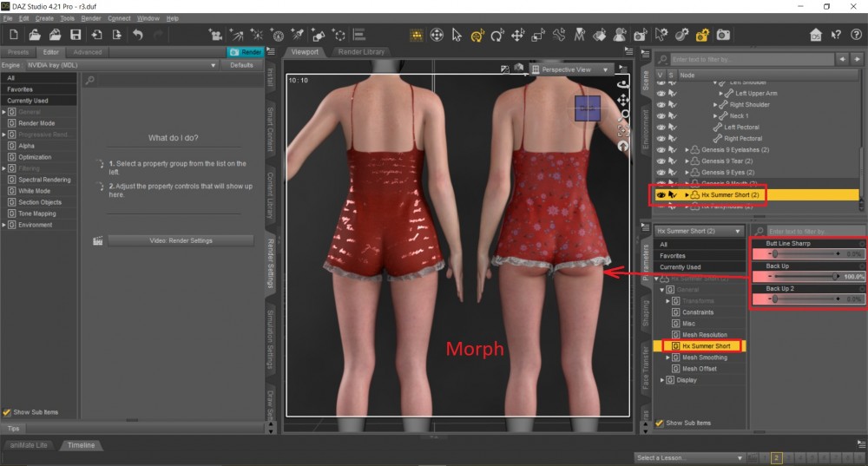This screenshot has width=868, height=466.
Task: Select the Scale tool icon
Action: [x=538, y=36]
